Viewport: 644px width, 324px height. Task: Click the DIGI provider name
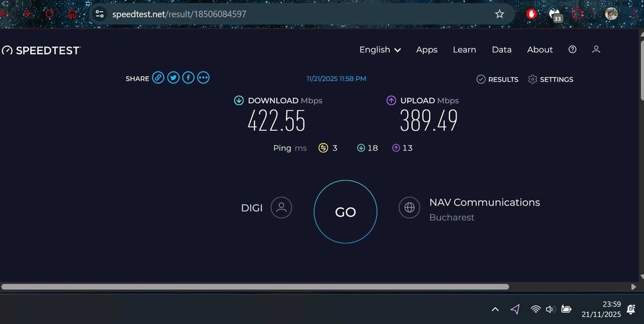[252, 208]
